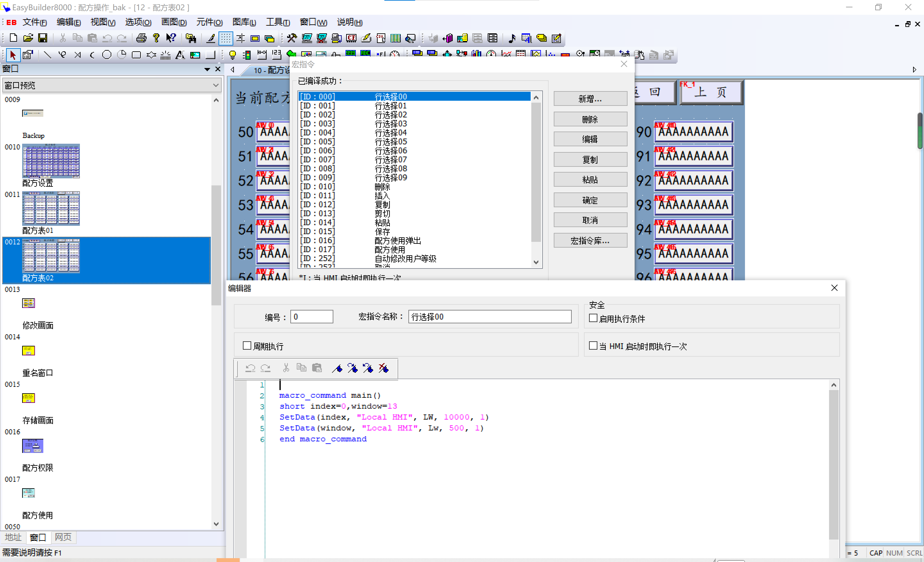The width and height of the screenshot is (924, 562).
Task: Open the 窗口 panel header dropdown arrow
Action: point(207,69)
